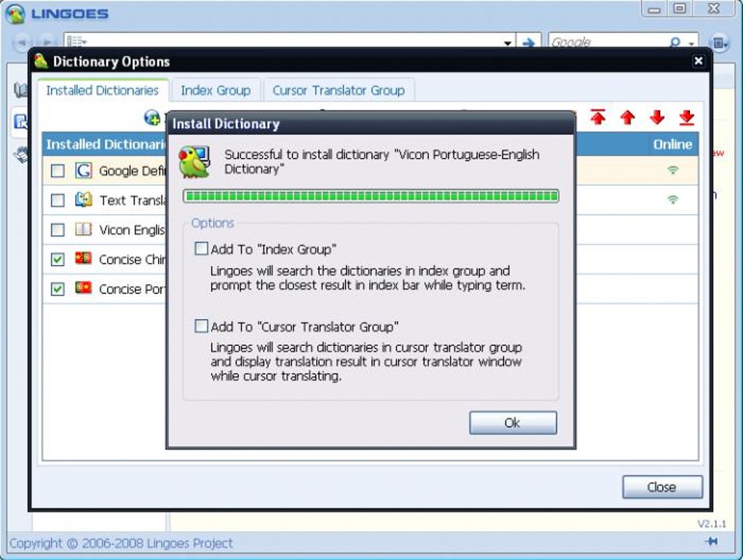Click the magnifier icon in Google search box
Viewport: 743px width, 560px height.
click(x=675, y=42)
